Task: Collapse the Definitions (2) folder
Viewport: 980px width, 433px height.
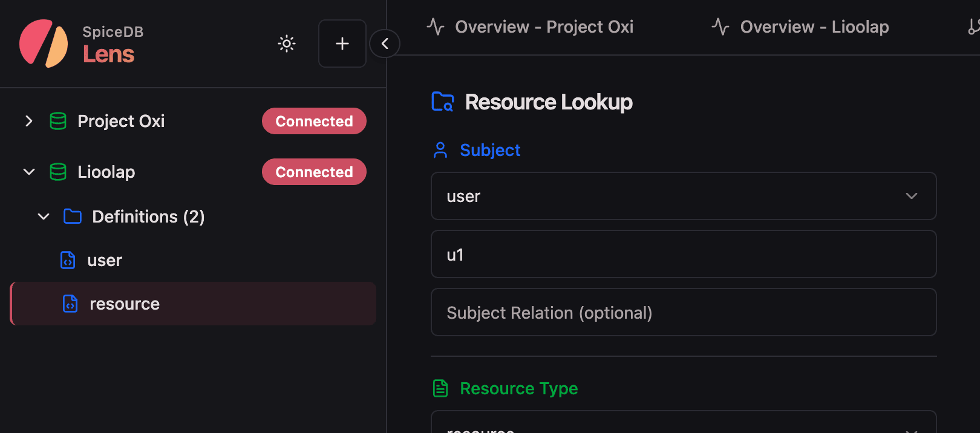Action: click(x=44, y=217)
